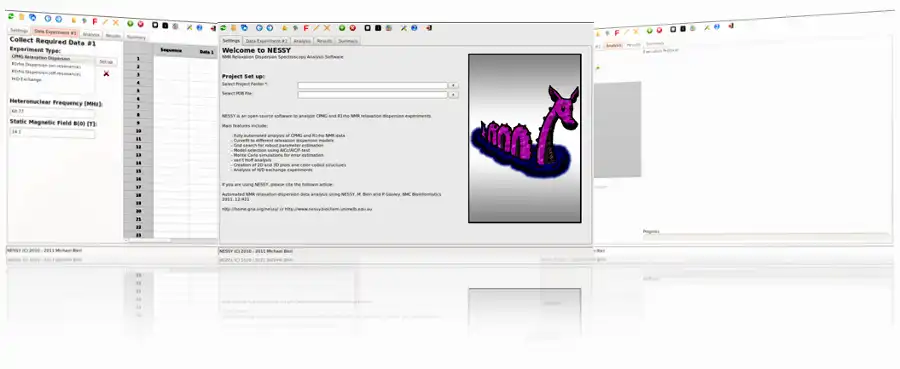
Task: Click red F icon in center window toolbar
Action: (x=306, y=28)
